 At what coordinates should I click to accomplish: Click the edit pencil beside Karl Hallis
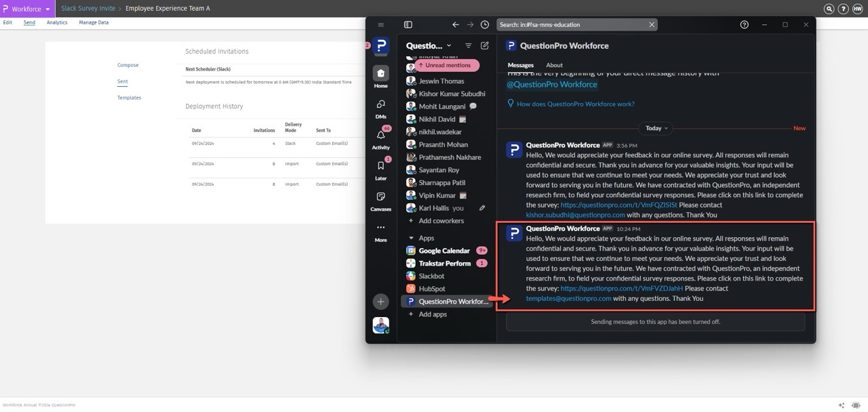click(x=482, y=208)
